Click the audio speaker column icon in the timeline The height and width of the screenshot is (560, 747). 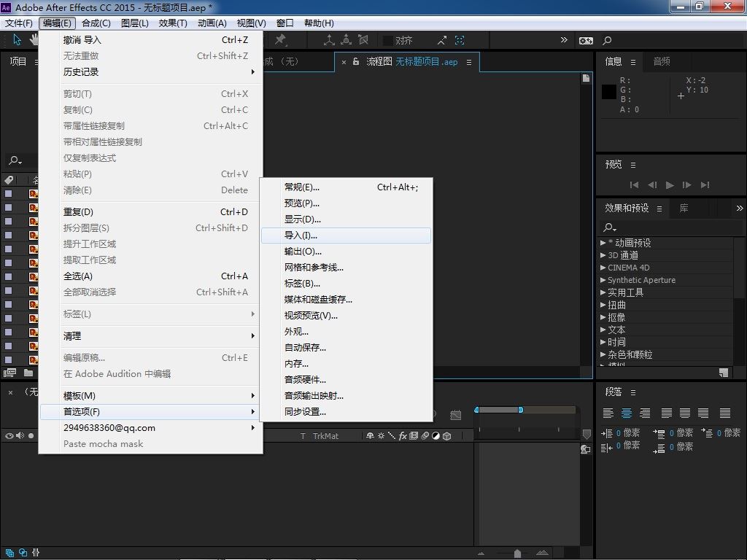click(x=20, y=436)
